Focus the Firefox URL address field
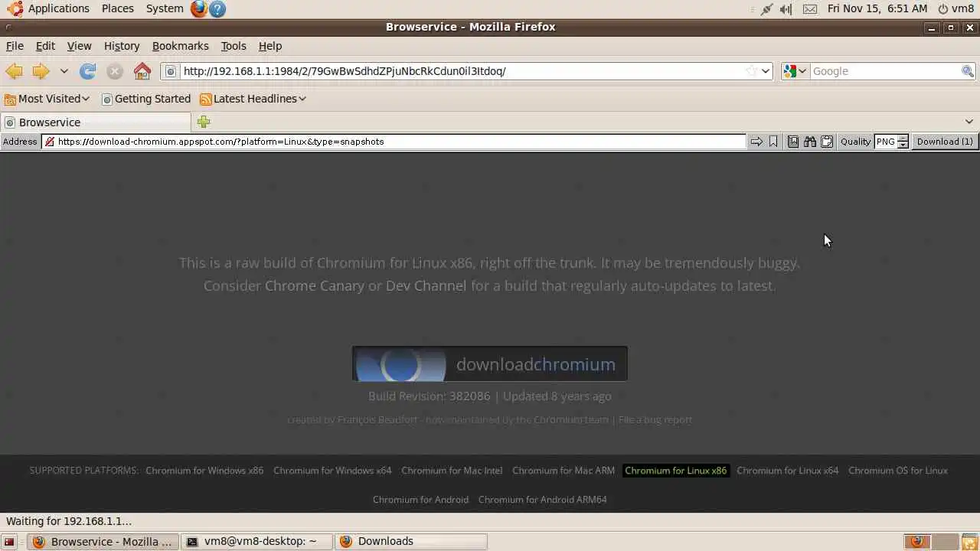Image resolution: width=980 pixels, height=551 pixels. coord(462,71)
